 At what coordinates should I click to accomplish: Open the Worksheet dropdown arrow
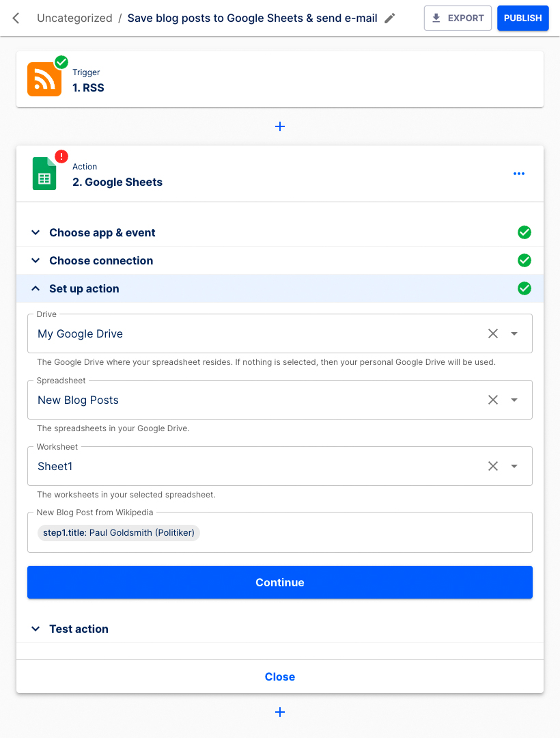coord(515,466)
